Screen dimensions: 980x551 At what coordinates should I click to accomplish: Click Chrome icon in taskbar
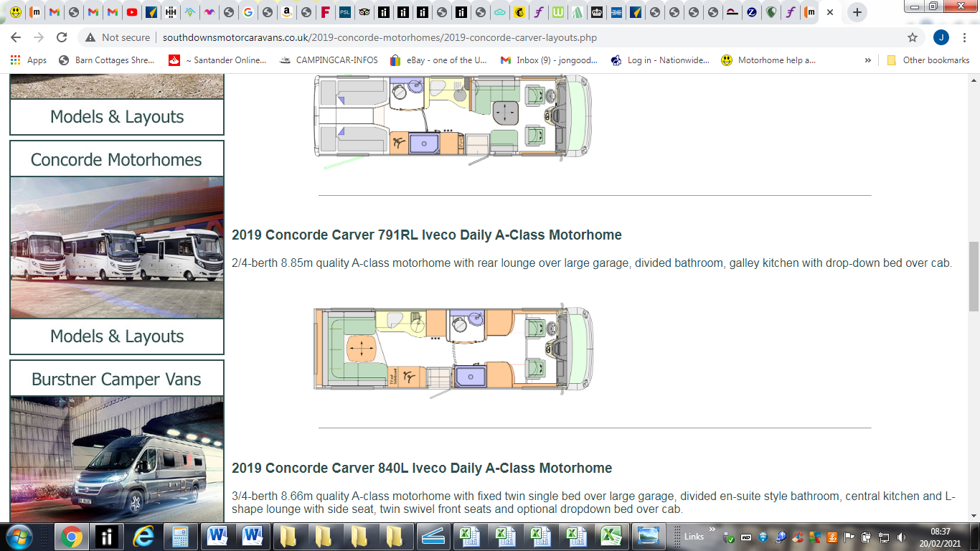click(71, 537)
